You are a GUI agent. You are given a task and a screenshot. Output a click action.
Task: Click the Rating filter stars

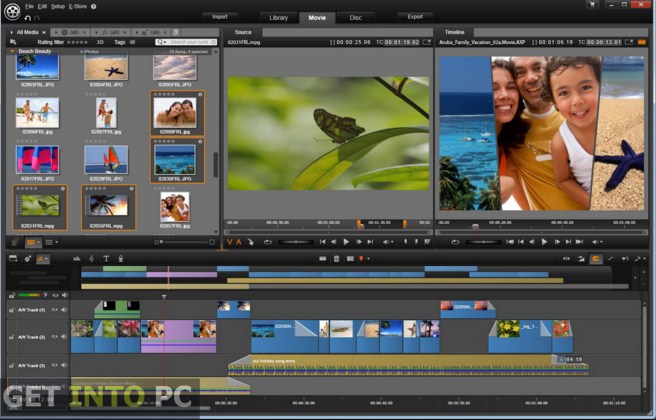pos(77,42)
